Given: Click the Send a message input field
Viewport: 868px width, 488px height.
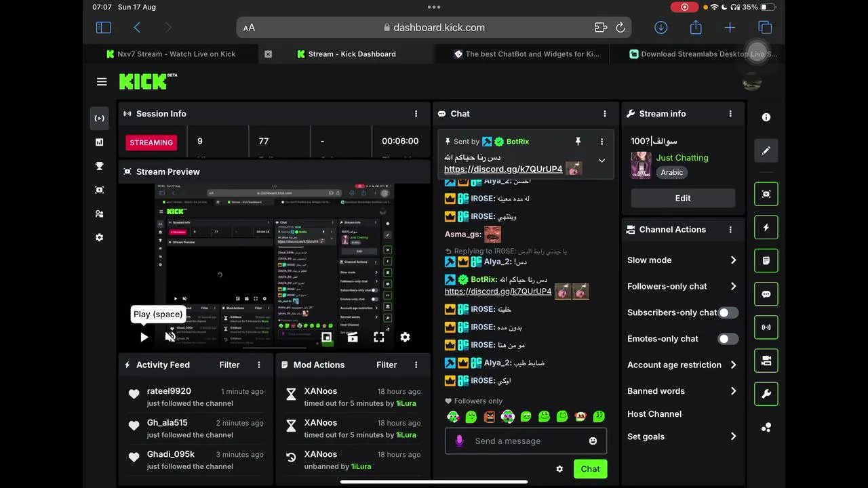Looking at the screenshot, I should click(x=526, y=441).
